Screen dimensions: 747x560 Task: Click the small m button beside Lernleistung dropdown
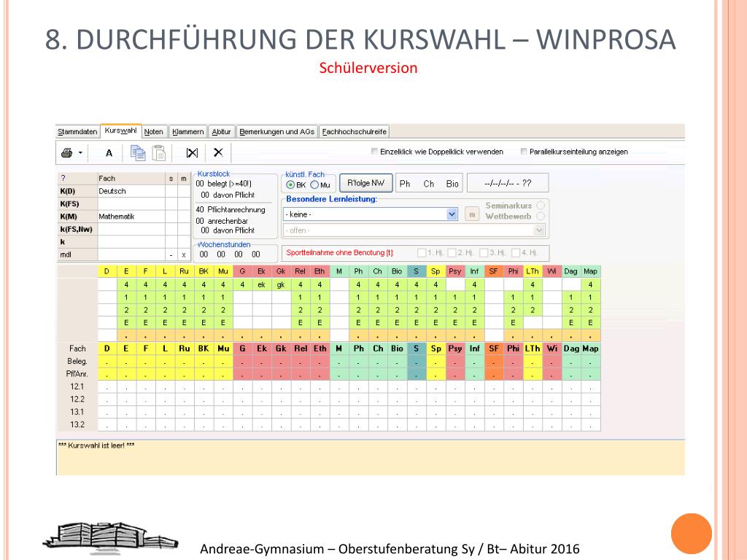472,214
